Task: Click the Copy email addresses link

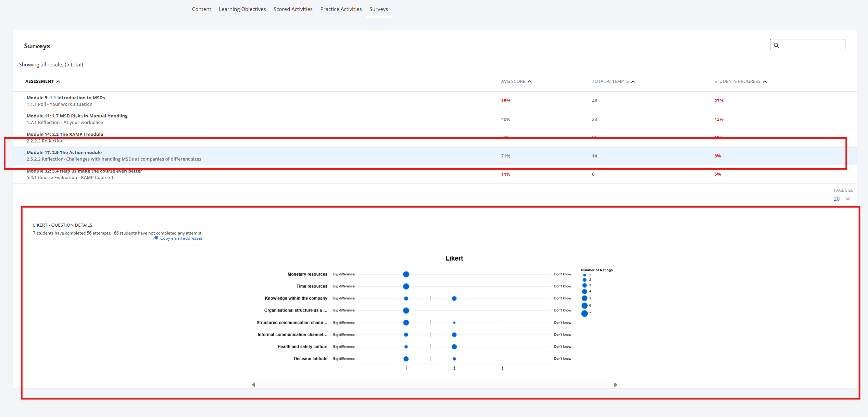Action: pyautogui.click(x=181, y=238)
